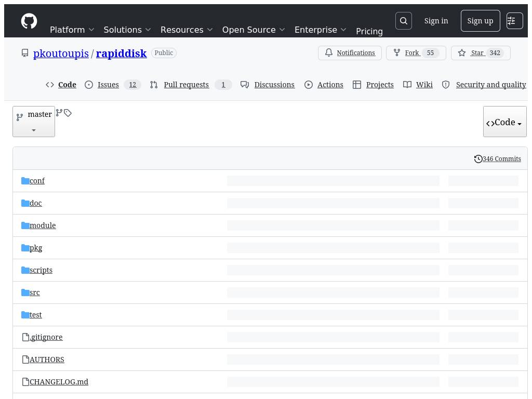
Task: Click the Projects table icon
Action: pos(357,85)
